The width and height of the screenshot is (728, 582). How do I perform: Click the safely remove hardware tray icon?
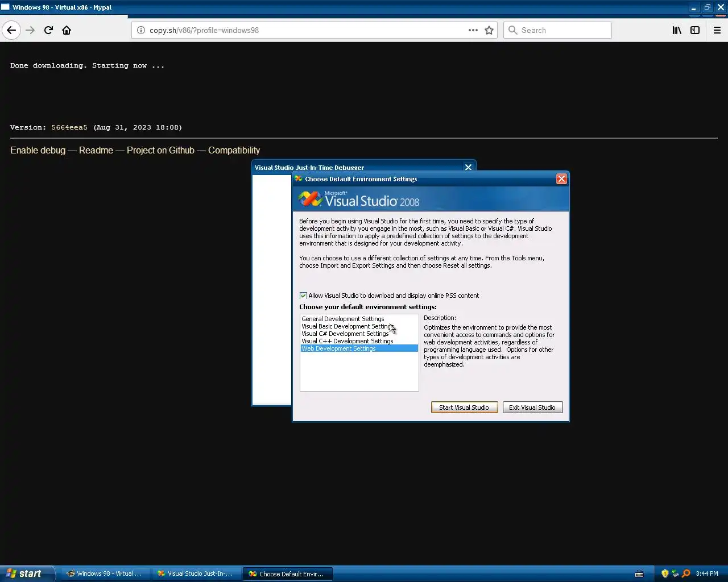coord(675,573)
